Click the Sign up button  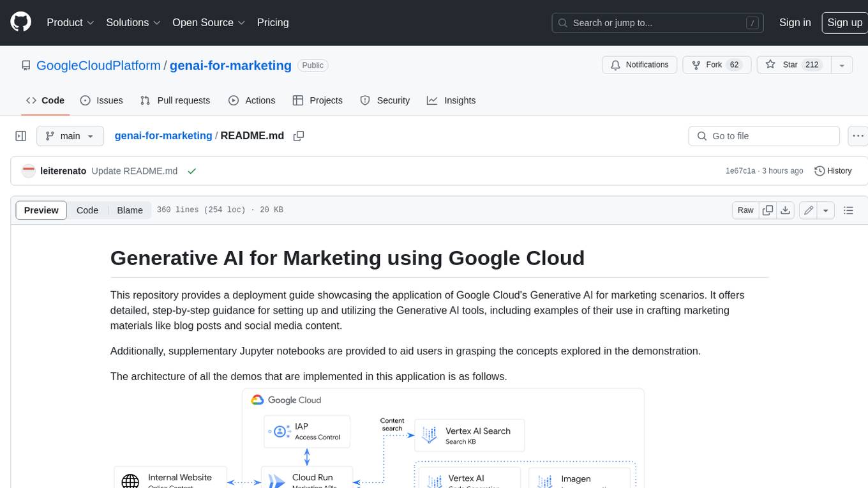844,22
